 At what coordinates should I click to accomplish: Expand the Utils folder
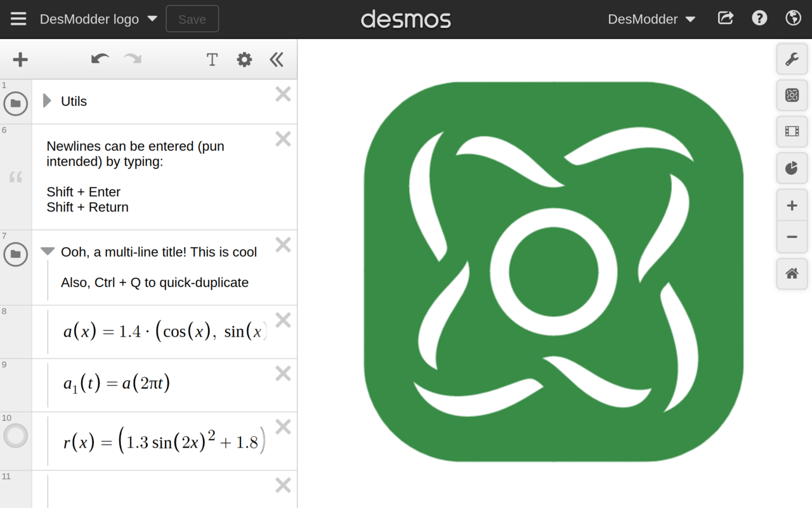pyautogui.click(x=47, y=101)
